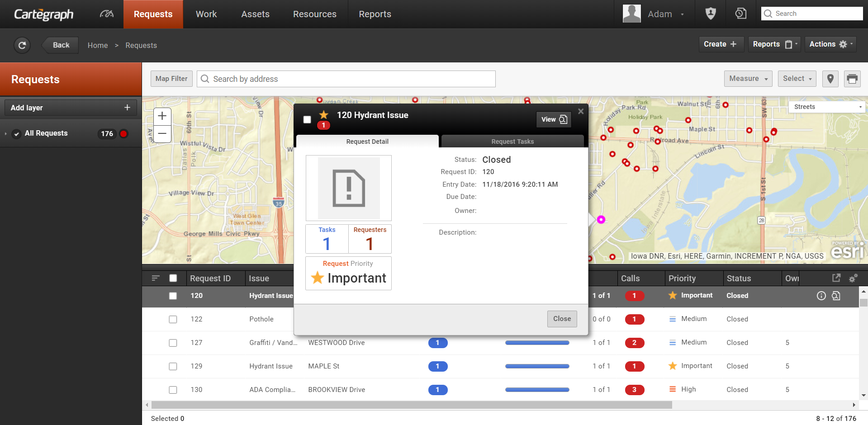The image size is (868, 425).
Task: Open the dashboard gauge icon
Action: [106, 14]
